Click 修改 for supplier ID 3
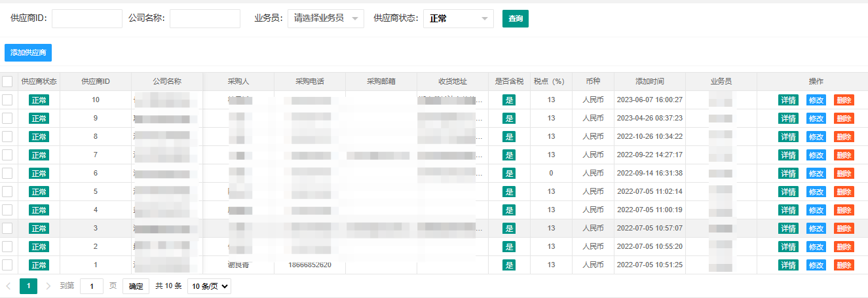The height and width of the screenshot is (298, 868). 816,229
